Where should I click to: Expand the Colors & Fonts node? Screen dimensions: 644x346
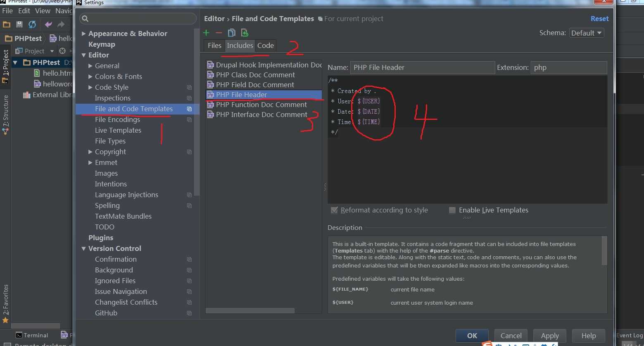click(90, 76)
